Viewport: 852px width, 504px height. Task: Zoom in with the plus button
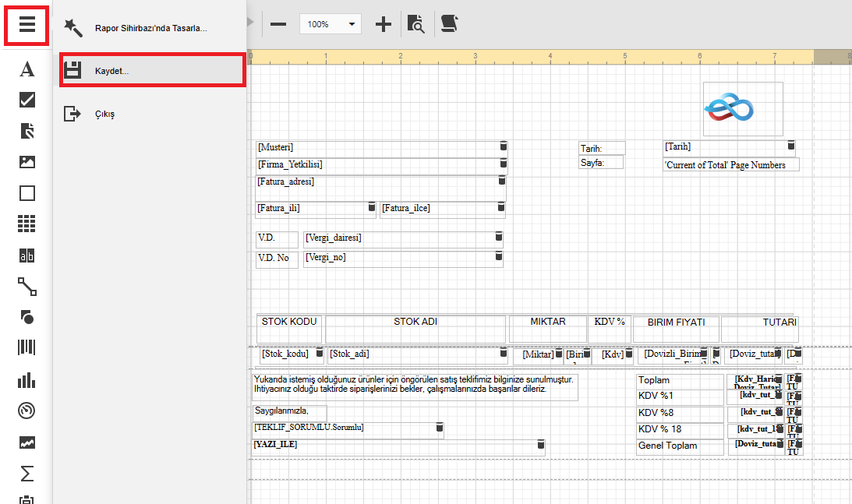tap(383, 24)
